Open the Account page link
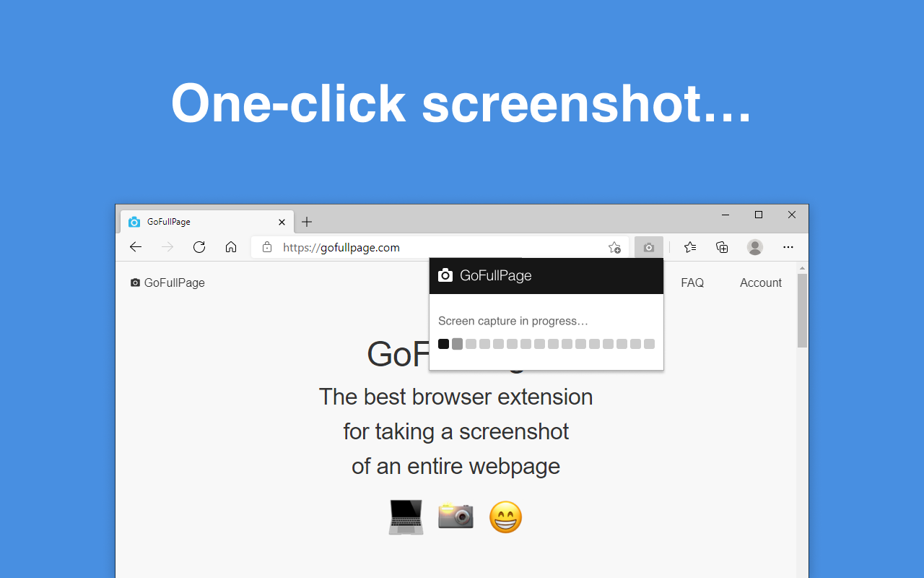This screenshot has height=578, width=924. point(761,282)
